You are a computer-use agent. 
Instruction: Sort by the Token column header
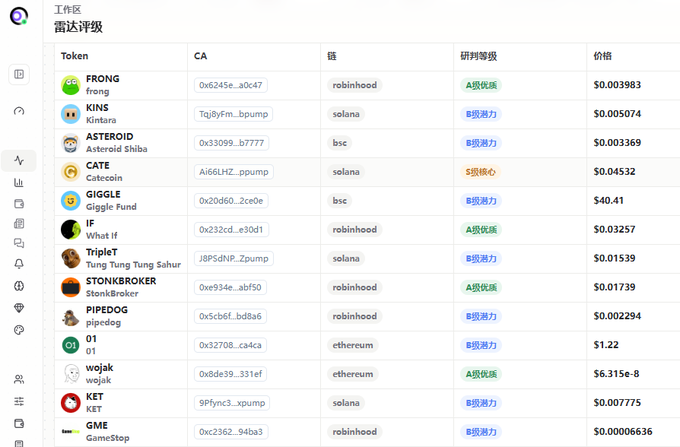(x=75, y=56)
